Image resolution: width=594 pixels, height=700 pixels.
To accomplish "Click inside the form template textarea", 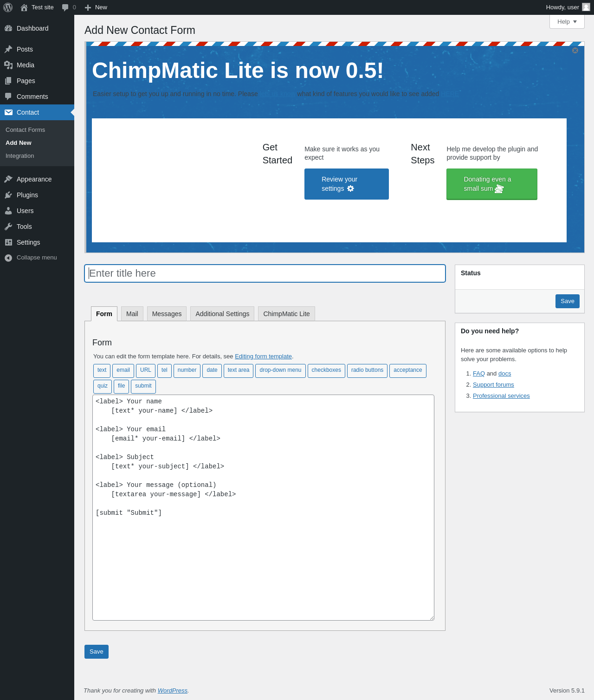I will click(263, 507).
